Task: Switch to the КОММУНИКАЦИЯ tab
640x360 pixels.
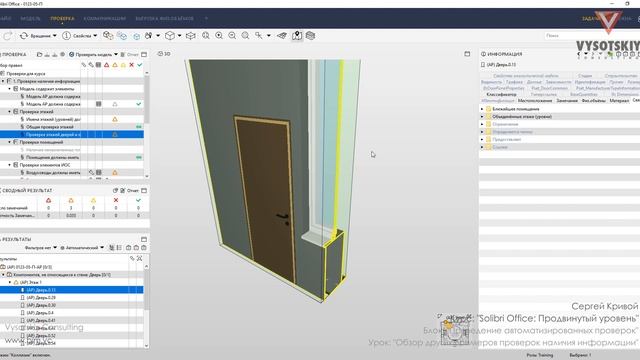Action: tap(104, 18)
